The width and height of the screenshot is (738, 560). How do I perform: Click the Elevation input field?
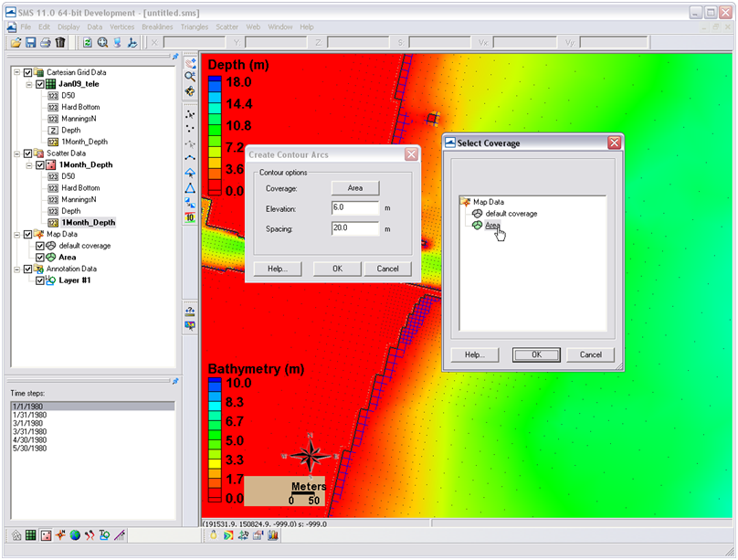(355, 208)
